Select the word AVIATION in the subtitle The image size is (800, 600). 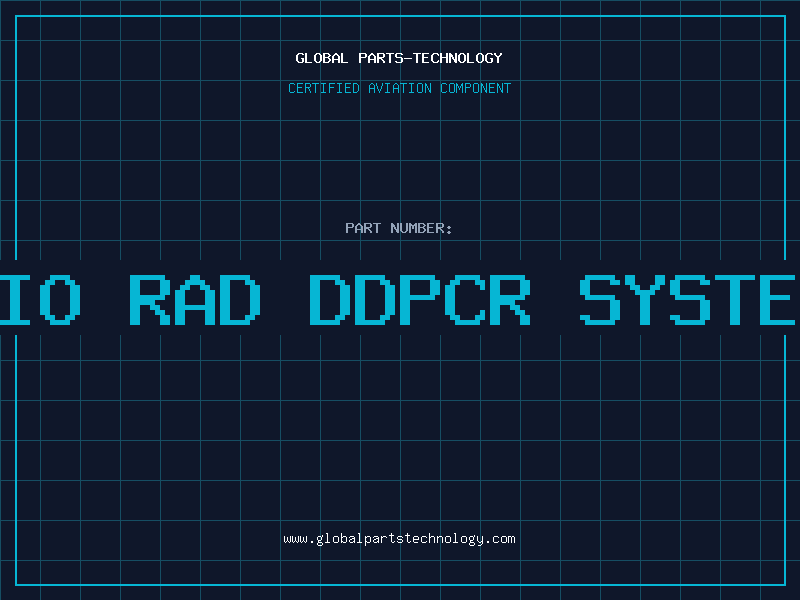pyautogui.click(x=400, y=88)
